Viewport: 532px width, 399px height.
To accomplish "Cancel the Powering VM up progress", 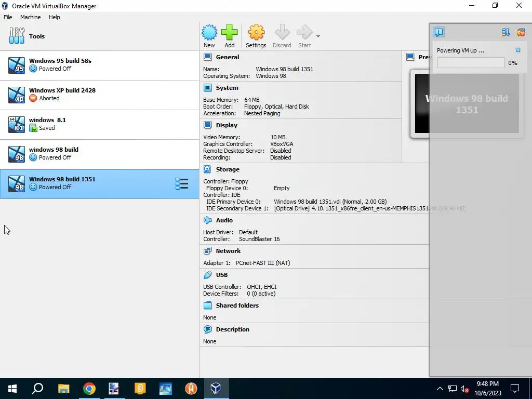I will (x=518, y=50).
